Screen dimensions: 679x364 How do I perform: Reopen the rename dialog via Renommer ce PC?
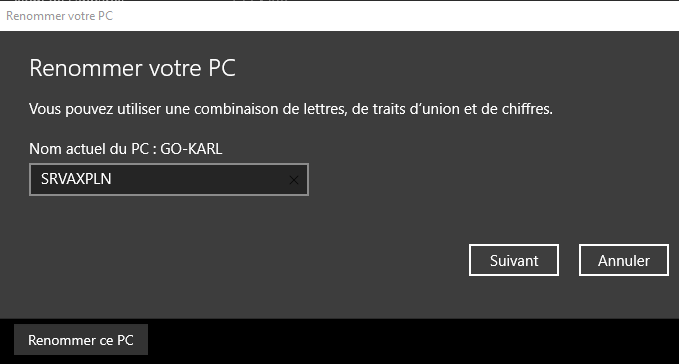point(81,340)
